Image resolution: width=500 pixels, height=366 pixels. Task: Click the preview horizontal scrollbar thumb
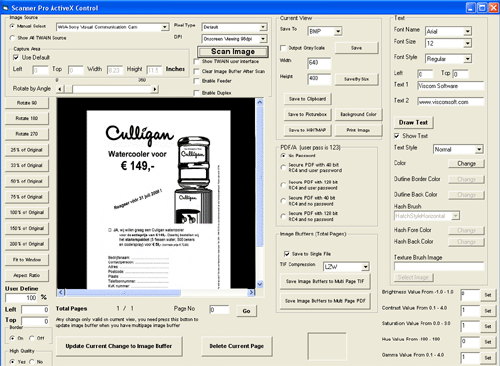(x=123, y=292)
